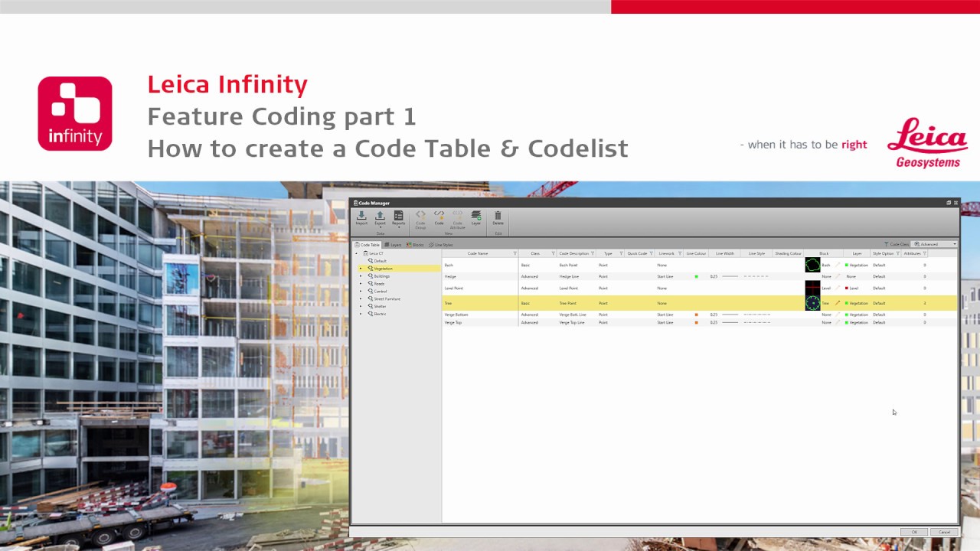Click the Bush row block edit pencil
980x551 pixels.
(838, 265)
